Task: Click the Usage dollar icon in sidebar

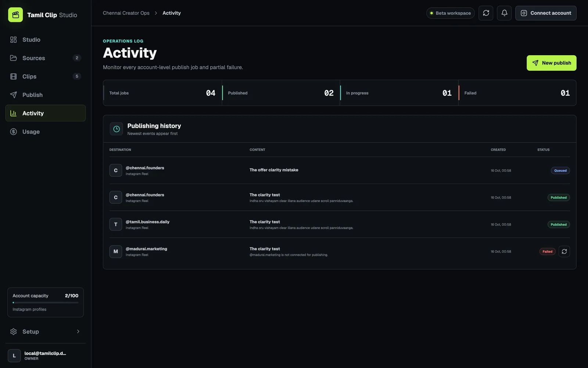Action: (14, 132)
